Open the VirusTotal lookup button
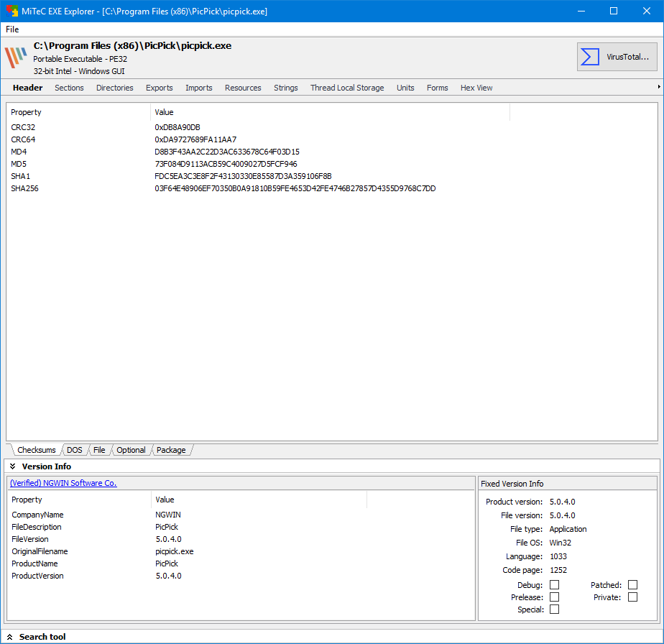Viewport: 664px width, 644px height. pyautogui.click(x=617, y=57)
